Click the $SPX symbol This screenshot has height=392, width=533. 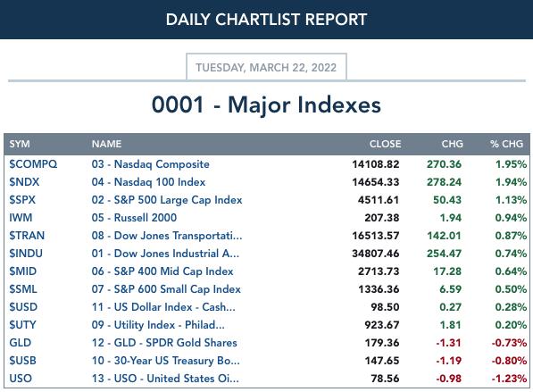22,200
